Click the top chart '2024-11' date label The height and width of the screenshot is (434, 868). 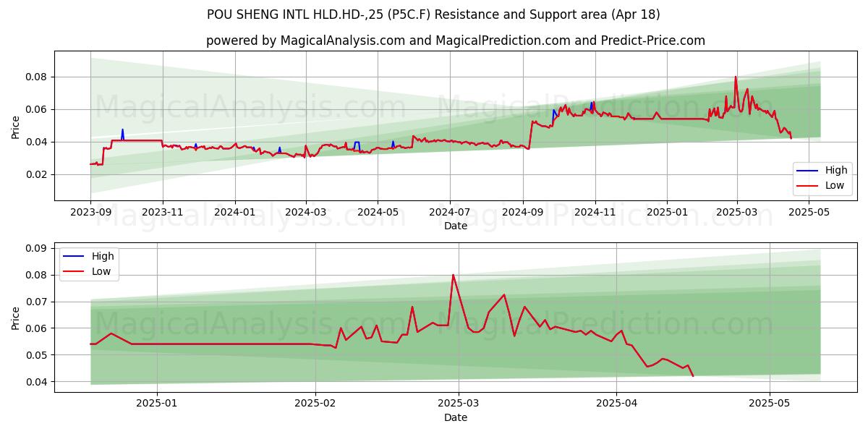pyautogui.click(x=595, y=213)
